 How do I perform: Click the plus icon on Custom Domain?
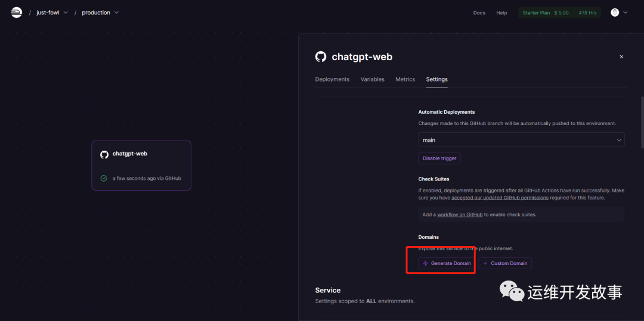(x=485, y=263)
